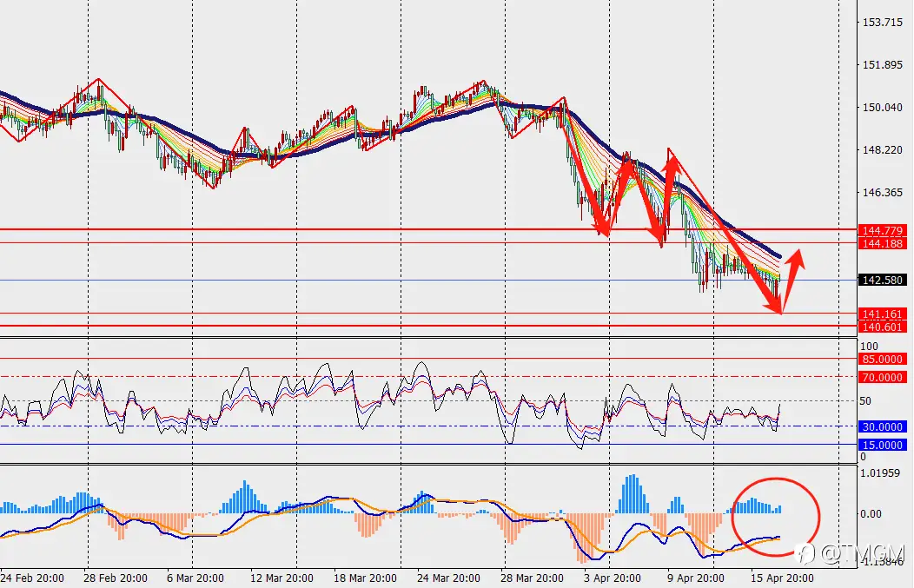Click the 70.0000 oscillator level label
This screenshot has width=914, height=588.
(x=882, y=378)
